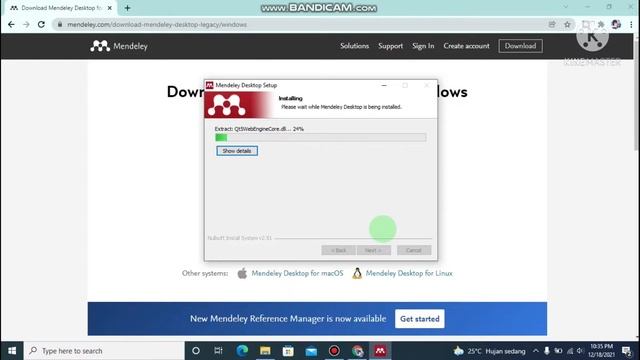Open the Solutions menu in site header
Image resolution: width=640 pixels, height=360 pixels.
pos(354,46)
